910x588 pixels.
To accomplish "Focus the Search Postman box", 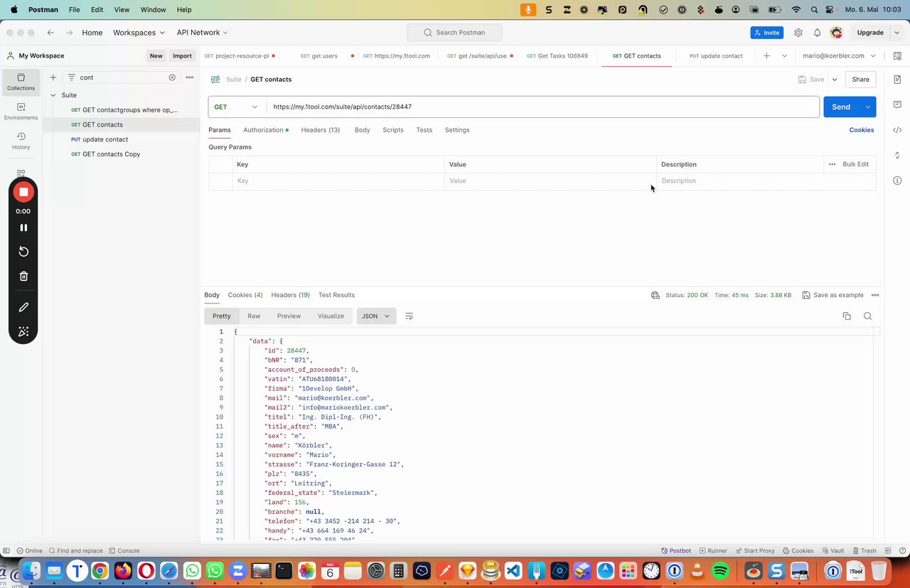I will [454, 33].
